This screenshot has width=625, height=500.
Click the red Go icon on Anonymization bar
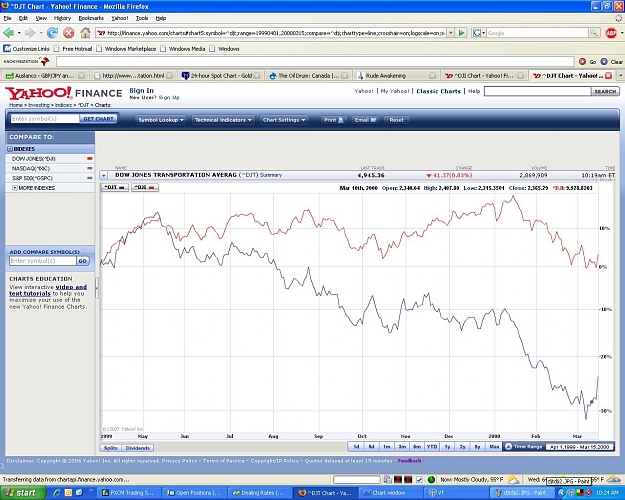click(x=582, y=61)
